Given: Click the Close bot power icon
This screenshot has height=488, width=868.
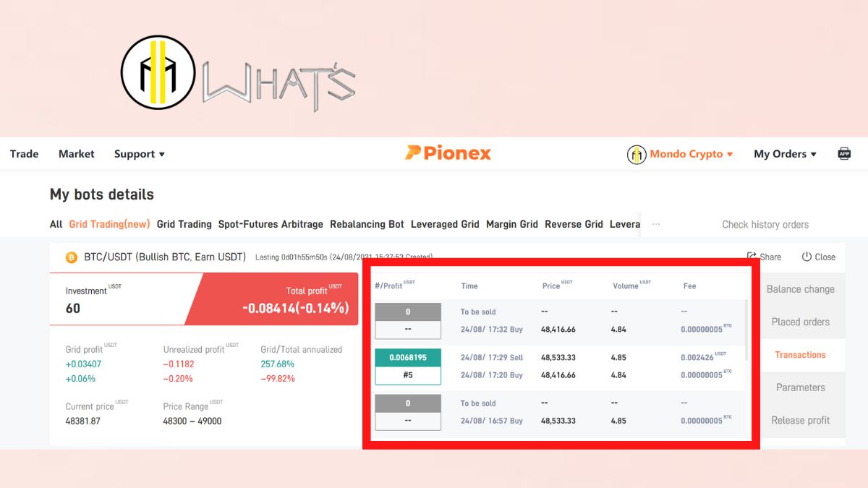Looking at the screenshot, I should point(807,257).
